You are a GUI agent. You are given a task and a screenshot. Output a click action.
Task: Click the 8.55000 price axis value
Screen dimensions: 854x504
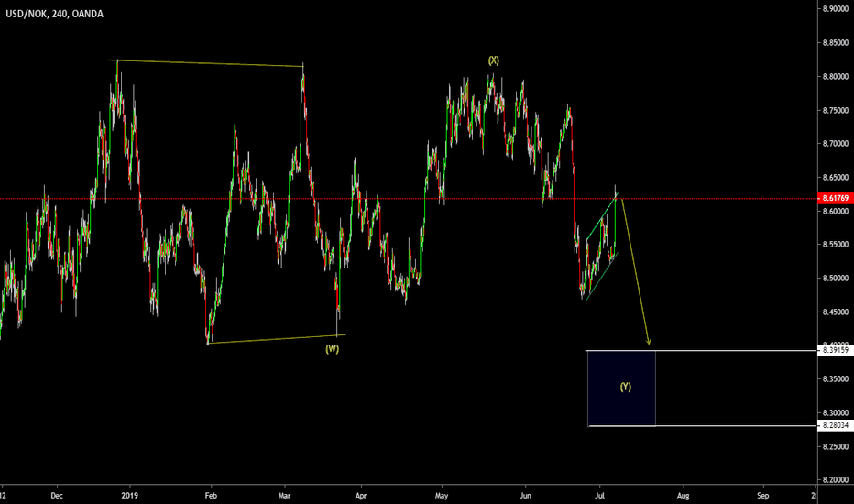836,245
